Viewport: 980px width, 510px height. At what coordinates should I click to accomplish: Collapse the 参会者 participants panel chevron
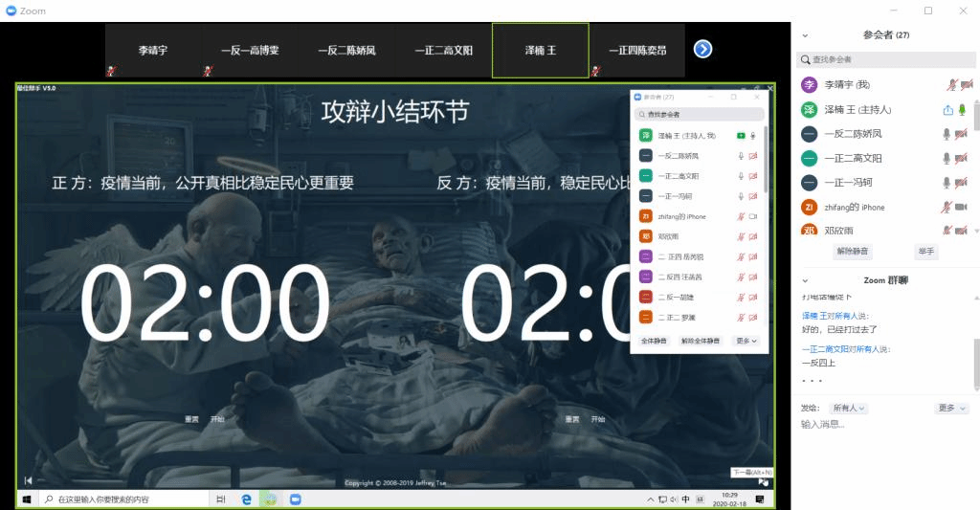pyautogui.click(x=805, y=34)
